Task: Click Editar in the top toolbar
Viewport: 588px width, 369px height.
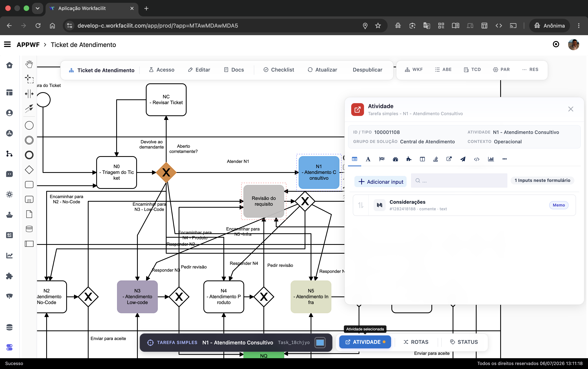Action: click(x=199, y=70)
